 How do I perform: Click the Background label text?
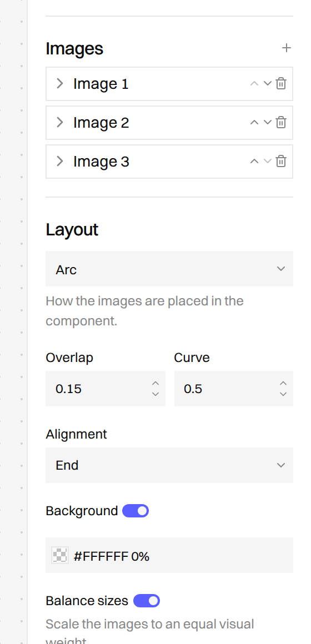82,511
